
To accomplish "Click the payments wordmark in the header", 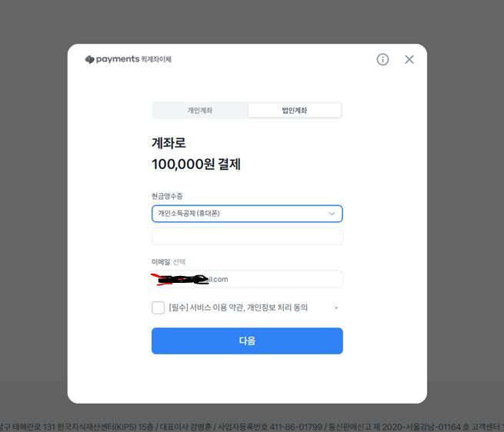I will (118, 59).
